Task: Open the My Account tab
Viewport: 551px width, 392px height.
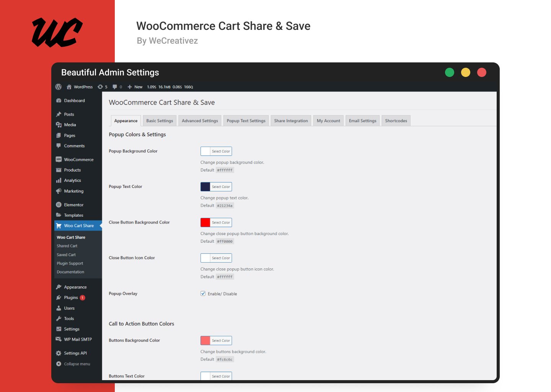Action: click(328, 121)
